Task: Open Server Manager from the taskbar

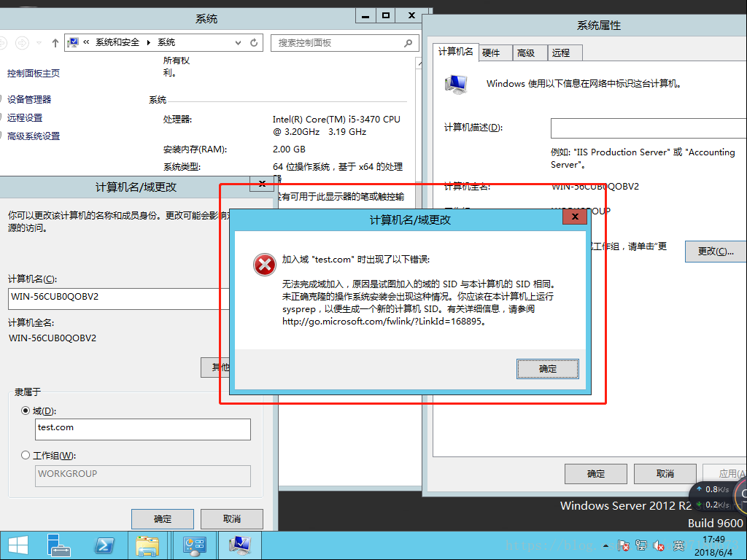Action: pyautogui.click(x=58, y=545)
